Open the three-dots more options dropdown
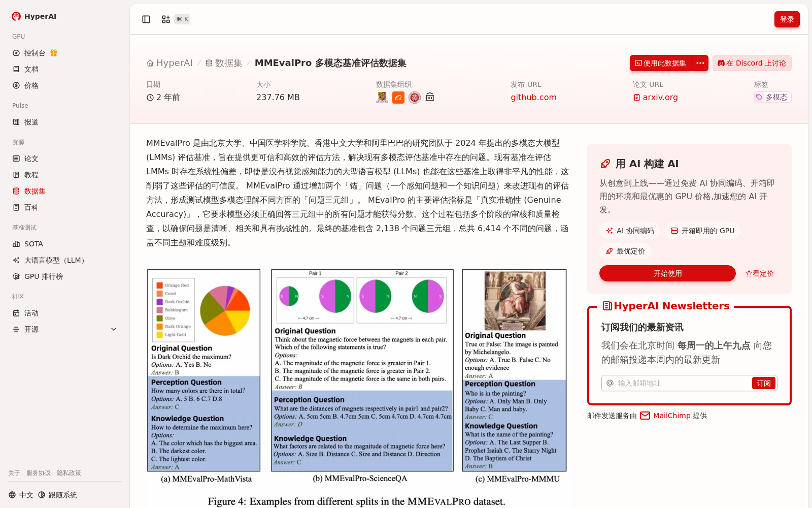This screenshot has height=508, width=812. (x=700, y=63)
